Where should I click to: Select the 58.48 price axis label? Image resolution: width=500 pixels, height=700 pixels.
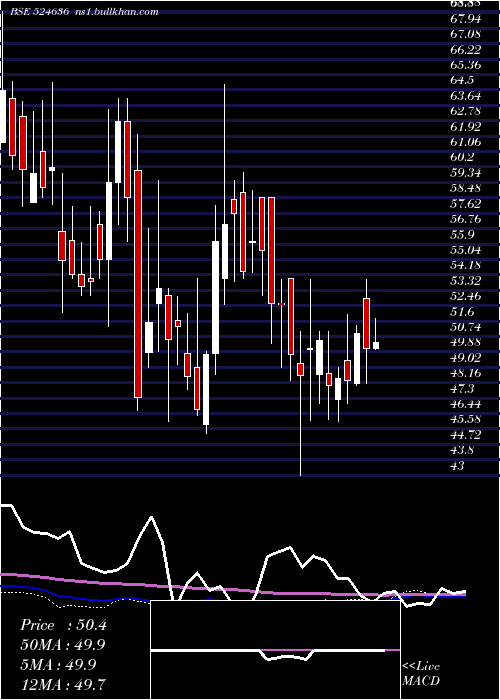click(466, 188)
